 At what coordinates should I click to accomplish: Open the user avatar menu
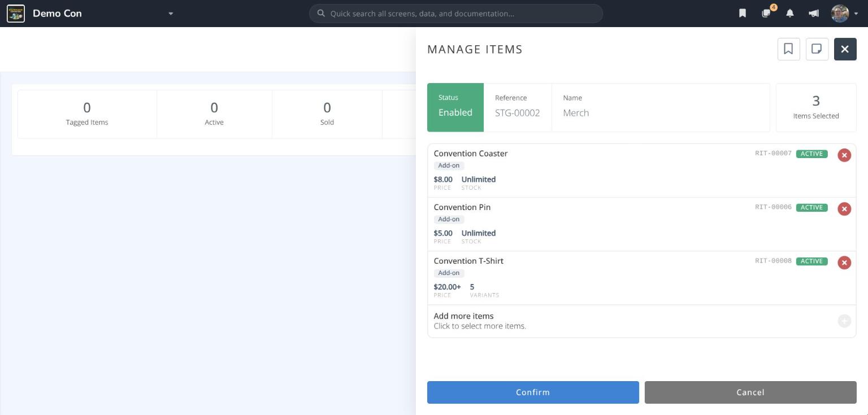[844, 14]
